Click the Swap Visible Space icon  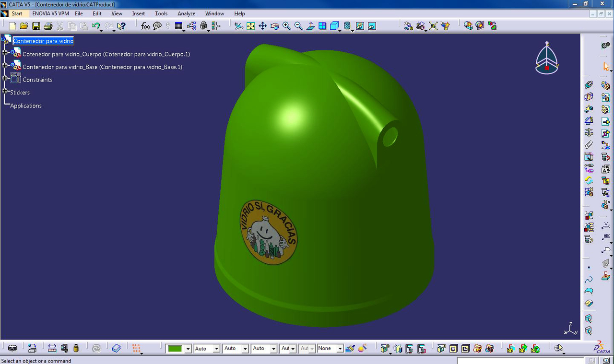[372, 26]
